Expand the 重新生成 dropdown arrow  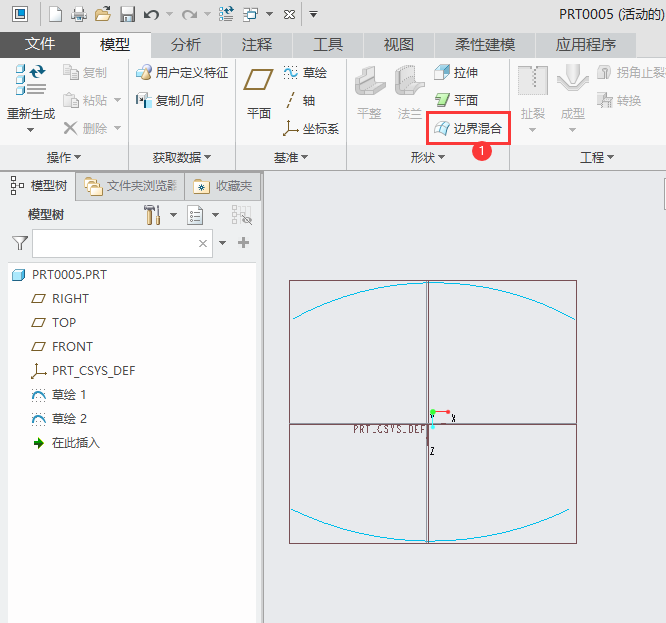(31, 130)
